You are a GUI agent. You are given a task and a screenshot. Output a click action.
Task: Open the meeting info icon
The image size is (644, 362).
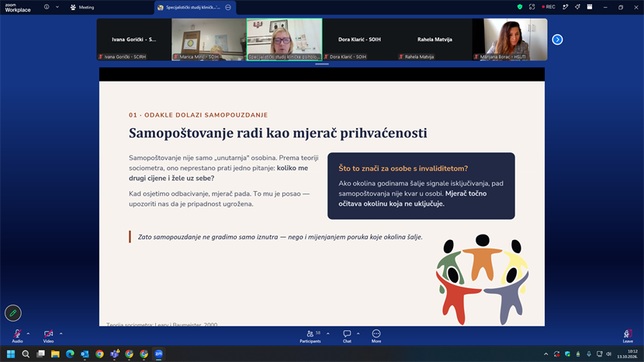tap(47, 7)
